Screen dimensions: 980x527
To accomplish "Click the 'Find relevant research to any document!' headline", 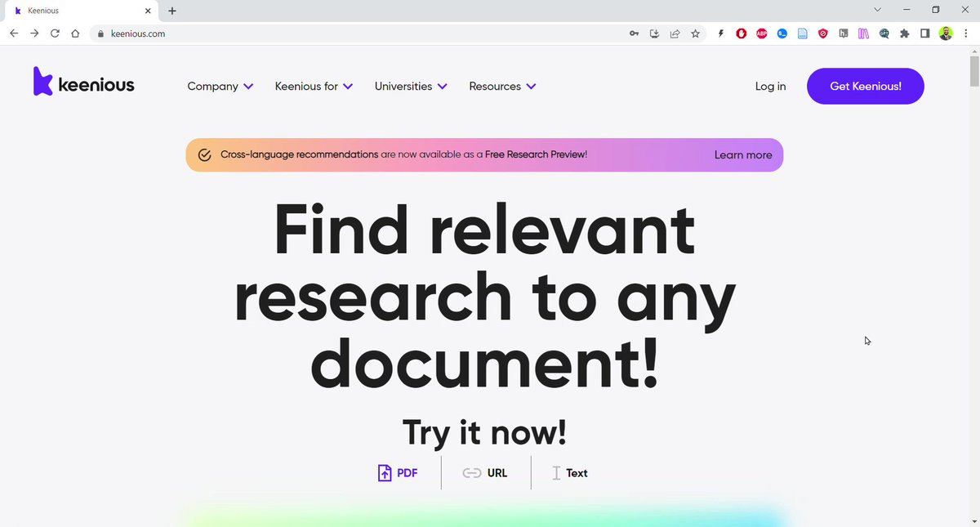I will (484, 295).
